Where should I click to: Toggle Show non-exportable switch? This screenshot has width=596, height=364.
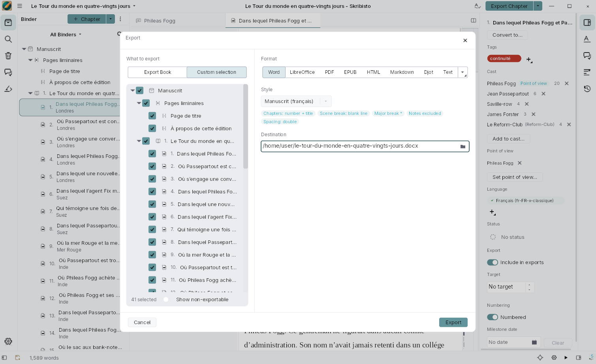coord(167,300)
